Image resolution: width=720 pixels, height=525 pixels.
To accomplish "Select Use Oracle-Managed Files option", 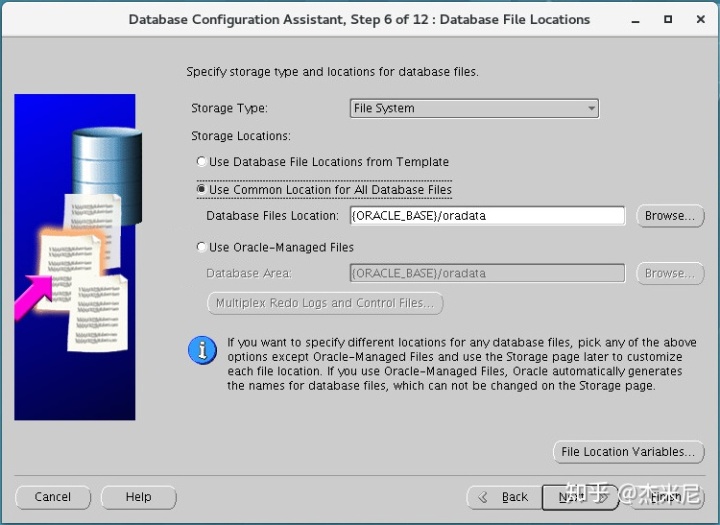I will click(x=275, y=247).
